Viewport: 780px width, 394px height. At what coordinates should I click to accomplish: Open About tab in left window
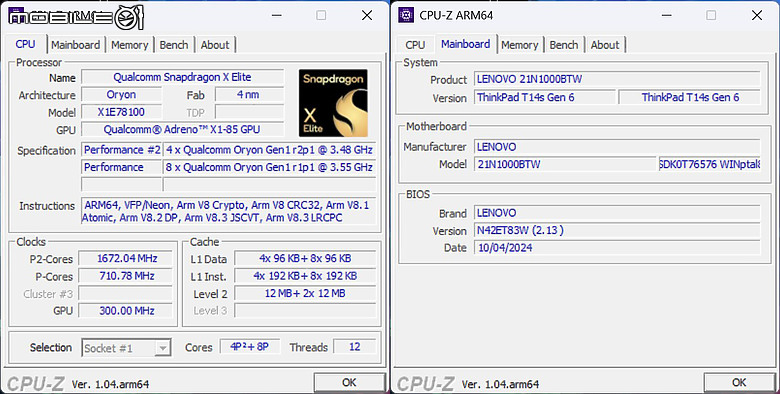(x=215, y=45)
